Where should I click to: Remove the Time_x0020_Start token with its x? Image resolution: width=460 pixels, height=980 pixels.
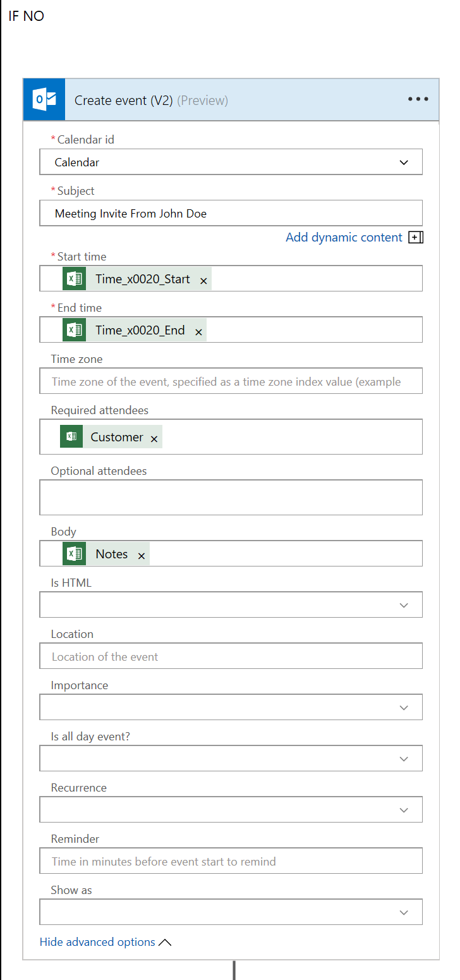203,280
